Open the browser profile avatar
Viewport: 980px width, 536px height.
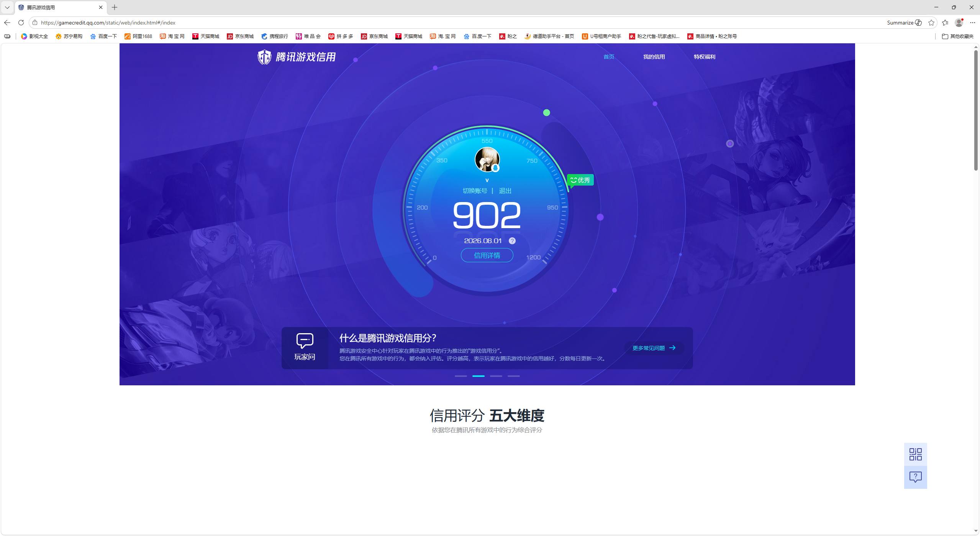pos(959,23)
